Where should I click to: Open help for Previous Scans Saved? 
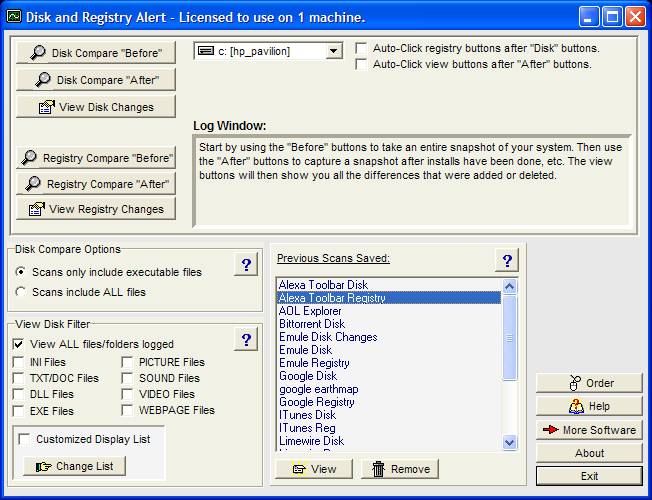point(507,261)
